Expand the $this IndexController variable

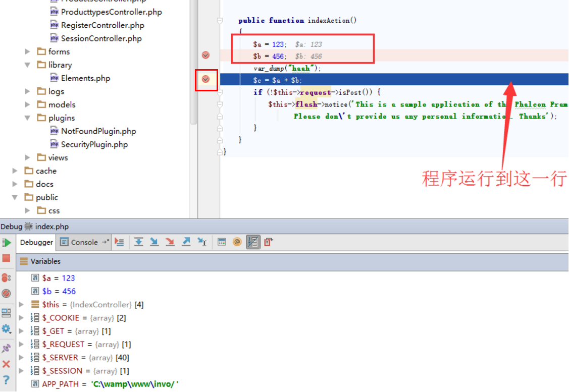(x=21, y=305)
